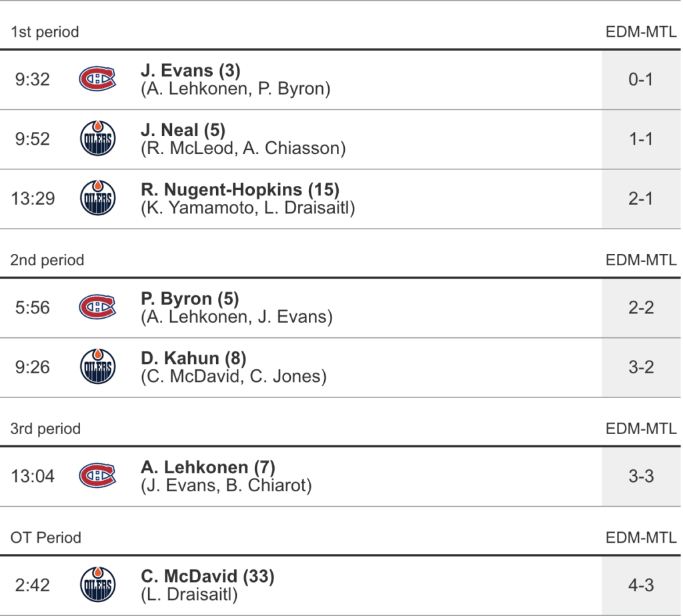Select the Oilers logo beside D. Kahun's goal

[97, 367]
